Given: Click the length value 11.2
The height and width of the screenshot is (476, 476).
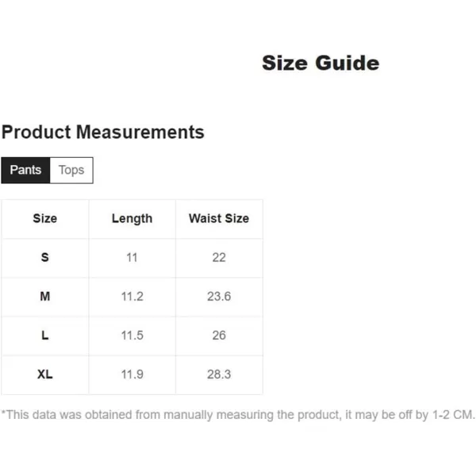Looking at the screenshot, I should (132, 296).
